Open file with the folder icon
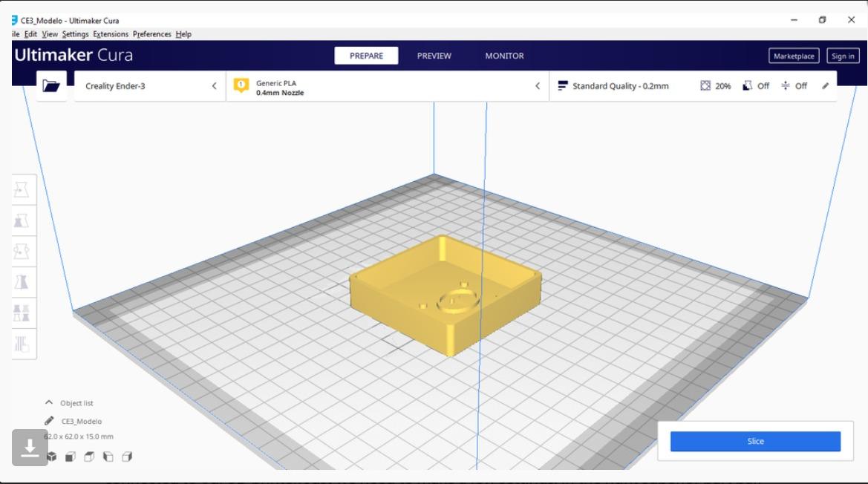 coord(51,85)
